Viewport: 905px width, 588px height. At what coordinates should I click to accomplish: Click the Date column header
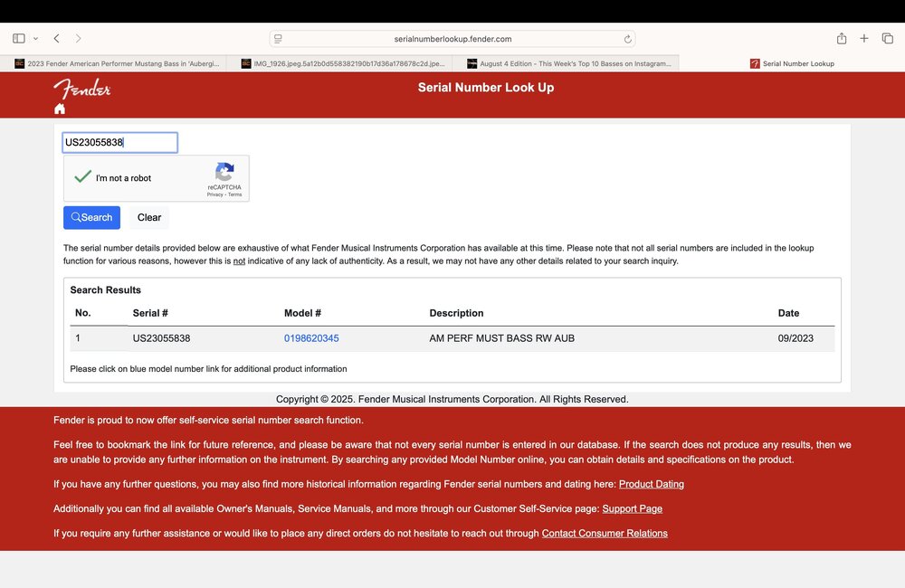tap(788, 313)
